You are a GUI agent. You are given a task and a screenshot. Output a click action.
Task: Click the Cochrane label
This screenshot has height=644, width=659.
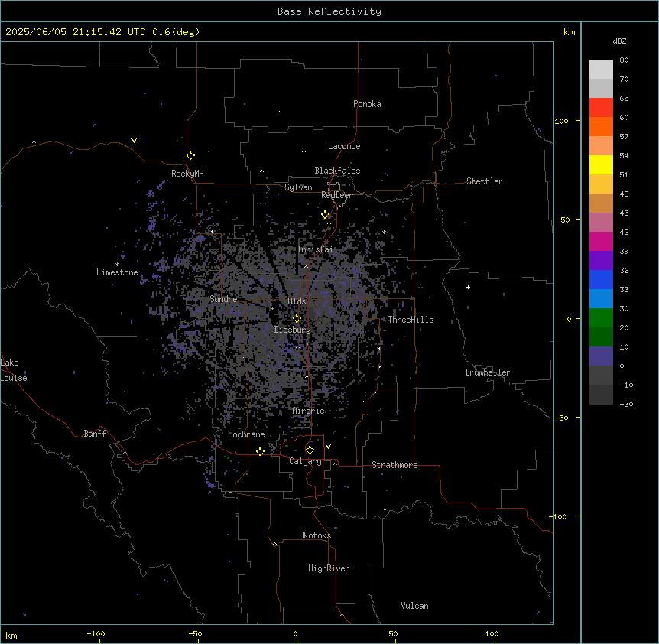(x=246, y=434)
